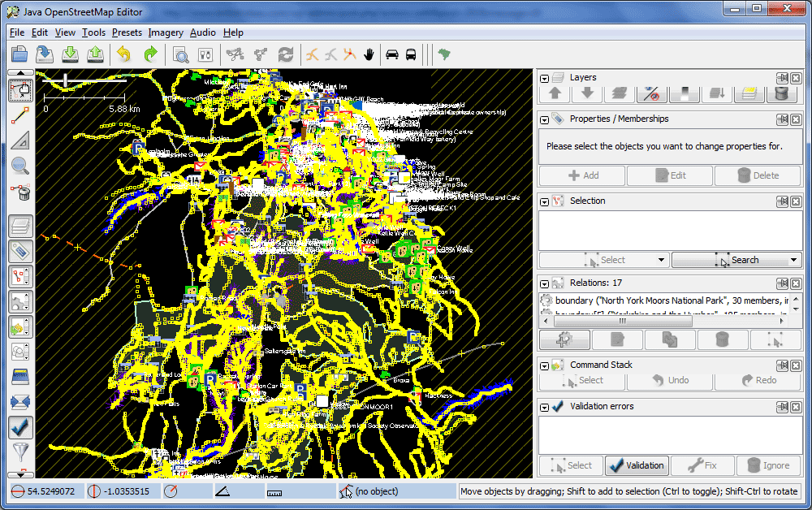Activate Delete mode trash-can tool
The image size is (812, 510).
21,192
